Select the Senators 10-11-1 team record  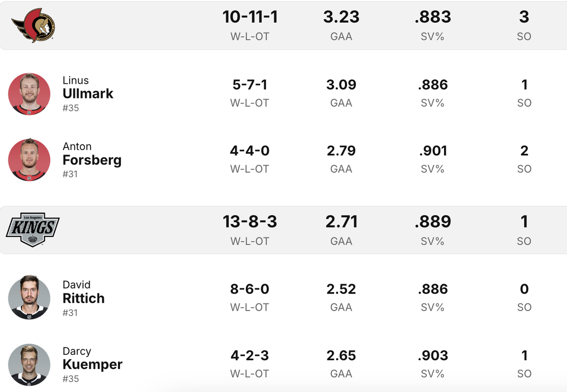(x=250, y=17)
